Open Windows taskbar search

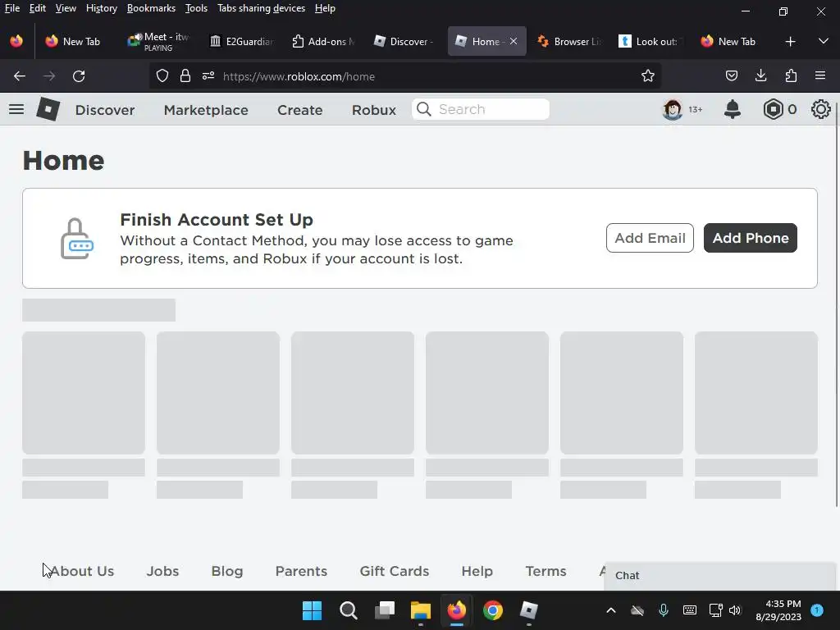348,610
